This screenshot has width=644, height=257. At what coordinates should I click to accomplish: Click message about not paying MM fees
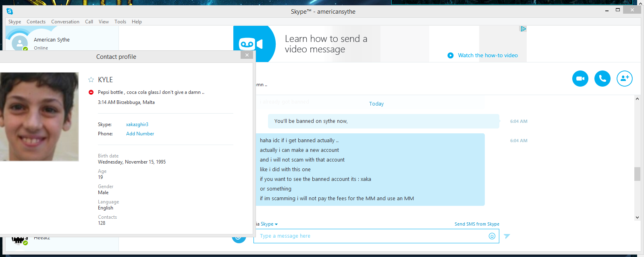coord(337,199)
